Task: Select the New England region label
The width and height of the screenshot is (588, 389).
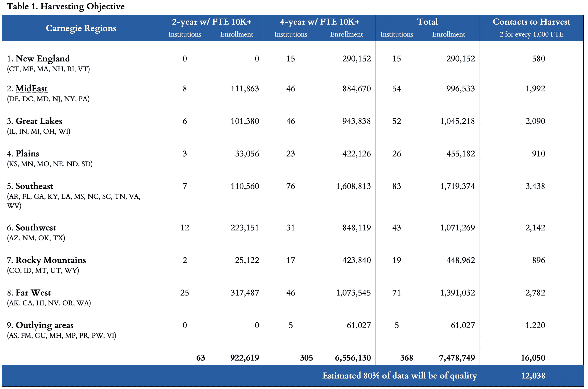Action: tap(42, 59)
